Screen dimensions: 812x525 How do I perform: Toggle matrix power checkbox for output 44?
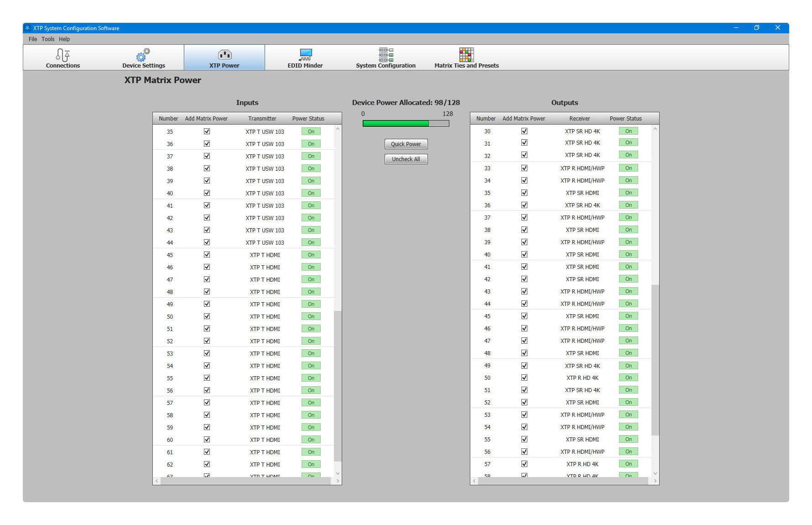[524, 304]
